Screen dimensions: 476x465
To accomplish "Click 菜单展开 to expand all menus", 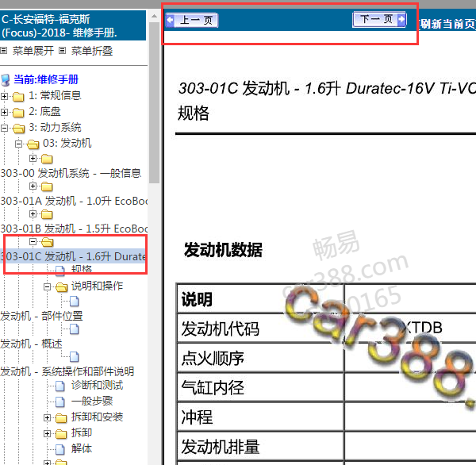I will coord(33,51).
